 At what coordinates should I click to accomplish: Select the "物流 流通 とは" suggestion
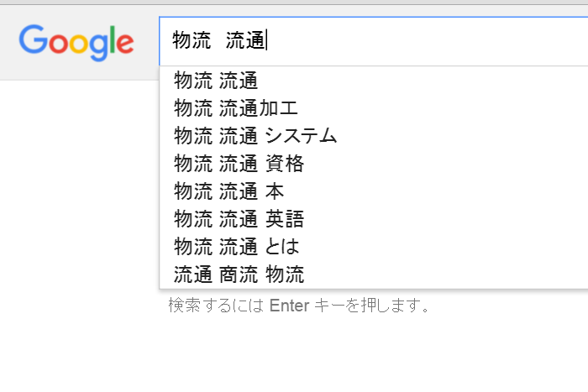click(236, 247)
